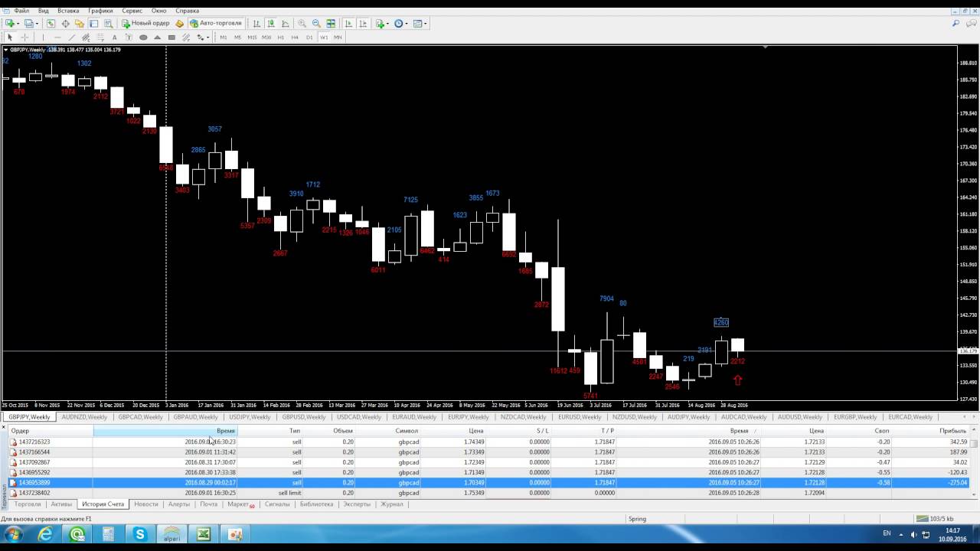The height and width of the screenshot is (551, 980).
Task: Click the Новый ордер button
Action: point(145,23)
